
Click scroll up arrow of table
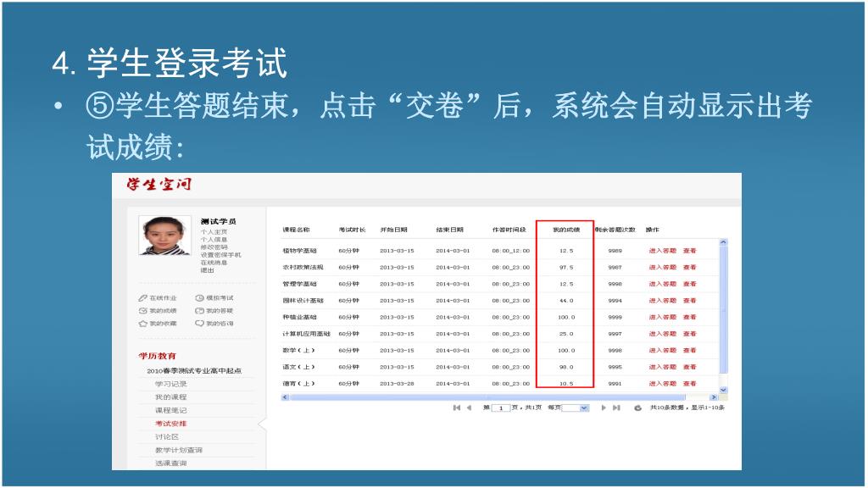[723, 242]
